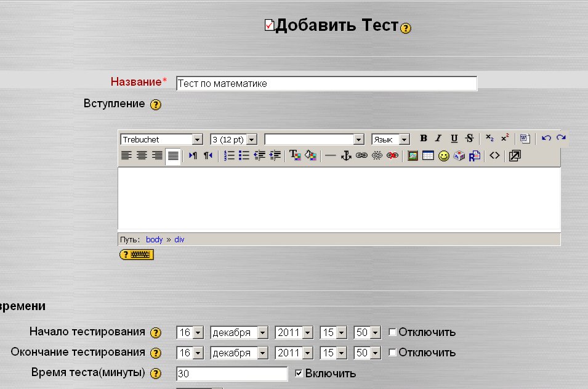The image size is (588, 389).
Task: Toggle bold formatting in the editor
Action: click(423, 138)
